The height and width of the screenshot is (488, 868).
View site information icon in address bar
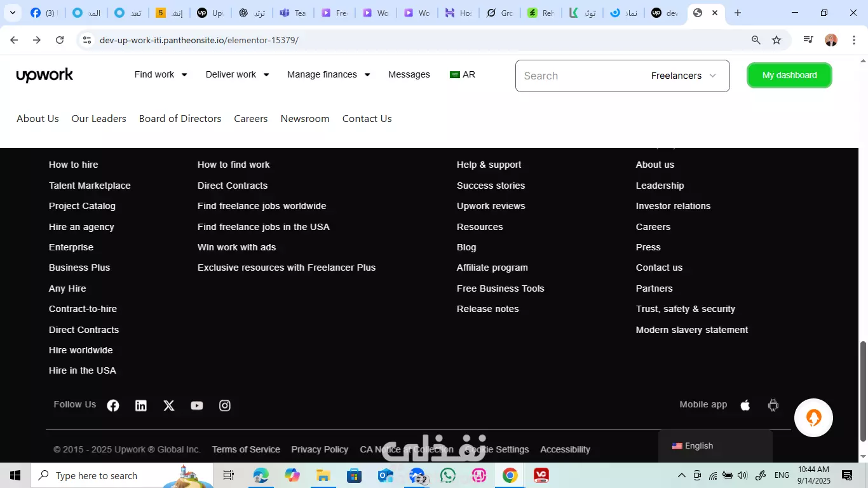click(x=87, y=40)
